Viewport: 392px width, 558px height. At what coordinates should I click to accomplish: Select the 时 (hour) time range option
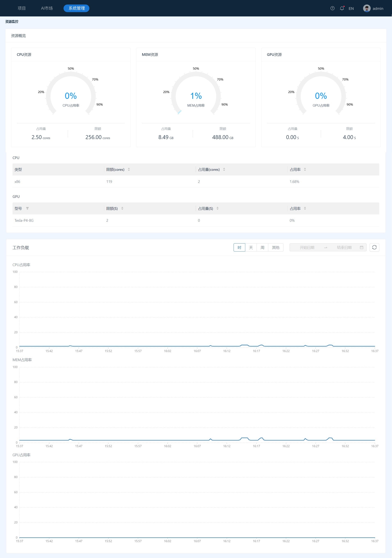tap(239, 247)
